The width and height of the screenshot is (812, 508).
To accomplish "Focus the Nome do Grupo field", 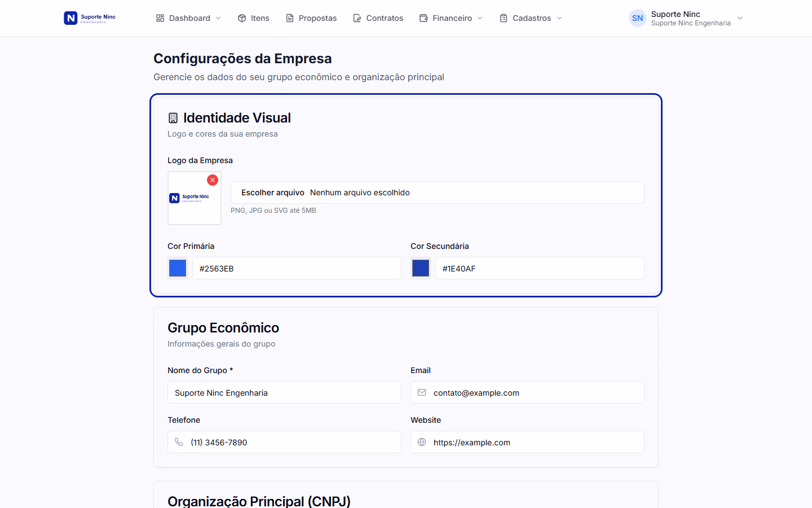I will click(x=284, y=392).
